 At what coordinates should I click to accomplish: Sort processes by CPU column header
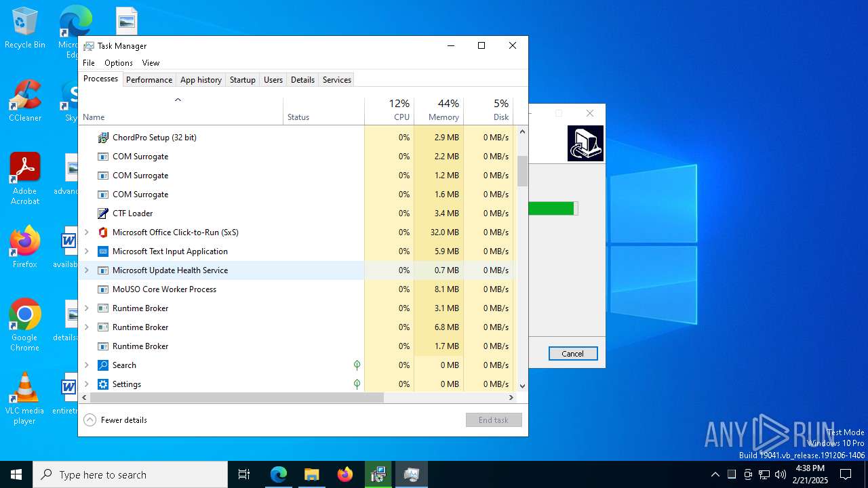[389, 111]
